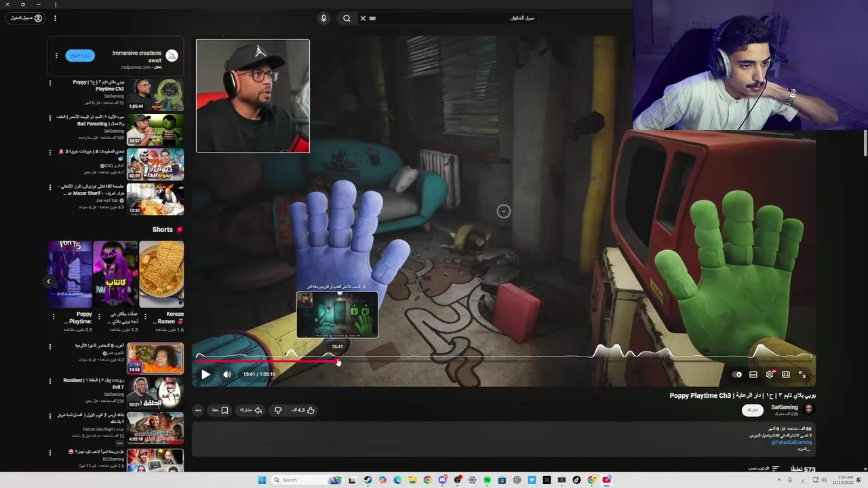The image size is (868, 488).
Task: Open Discord from the taskbar
Action: (x=442, y=480)
